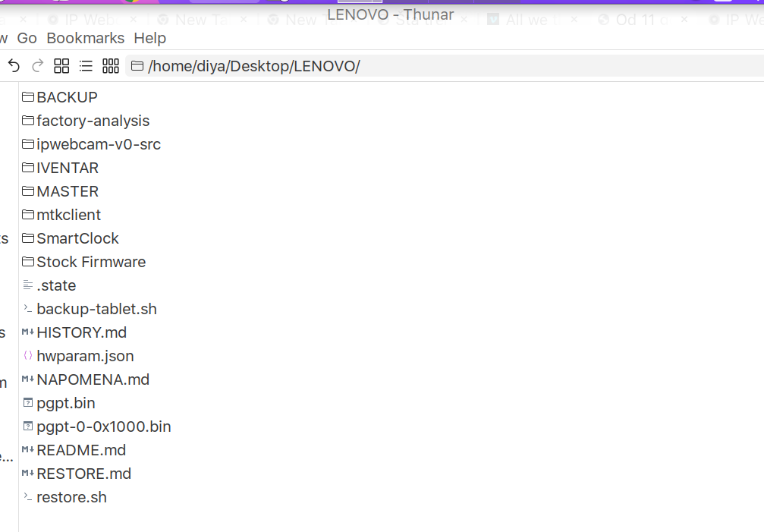Select the BACKUP folder name

tap(68, 97)
